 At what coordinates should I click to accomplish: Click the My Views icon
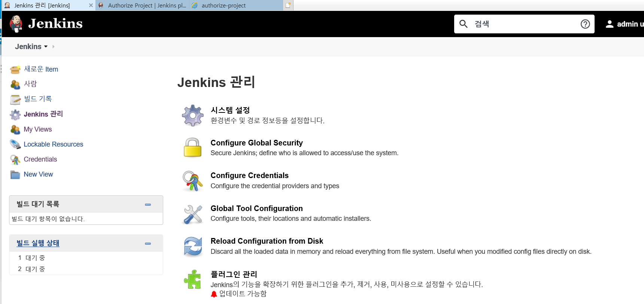[x=15, y=129]
